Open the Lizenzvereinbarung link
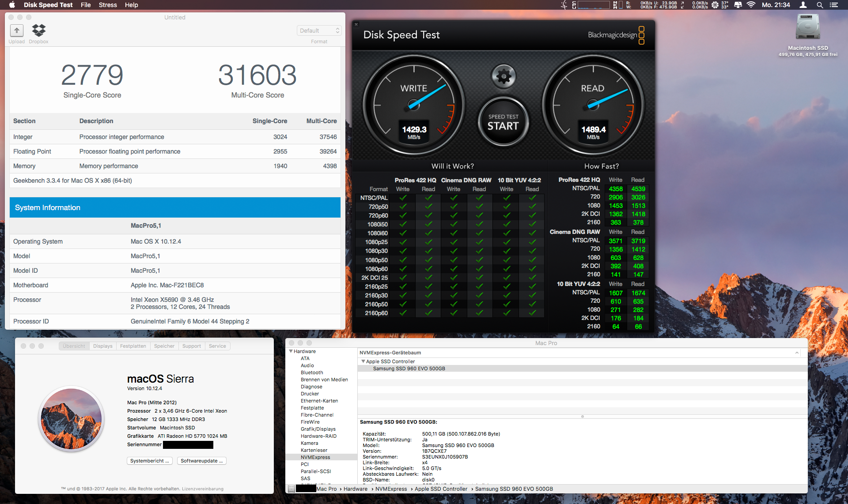 (203, 489)
